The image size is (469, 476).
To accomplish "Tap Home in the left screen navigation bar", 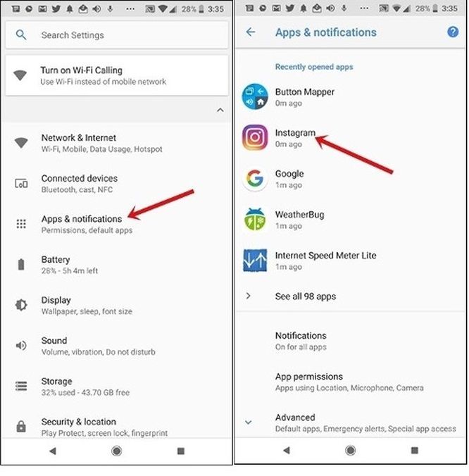I will [x=117, y=451].
